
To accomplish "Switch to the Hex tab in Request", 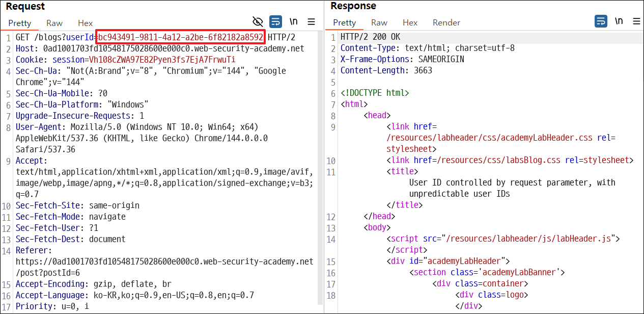I will point(86,23).
